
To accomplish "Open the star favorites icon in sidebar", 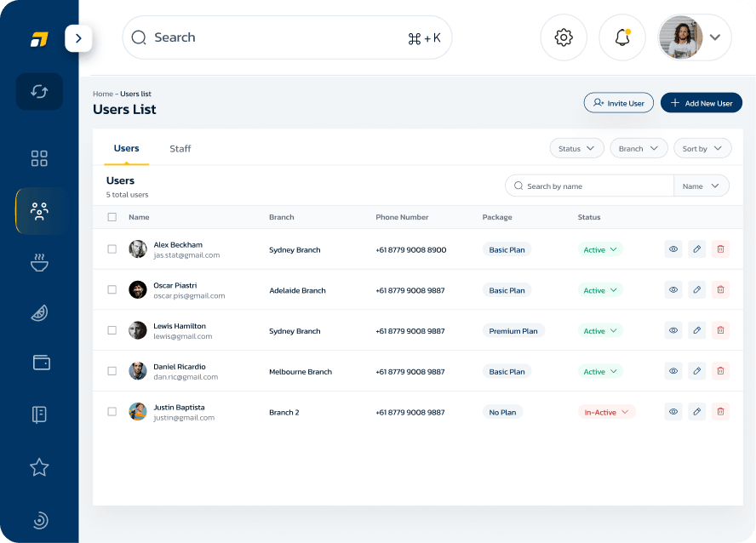I will (39, 466).
